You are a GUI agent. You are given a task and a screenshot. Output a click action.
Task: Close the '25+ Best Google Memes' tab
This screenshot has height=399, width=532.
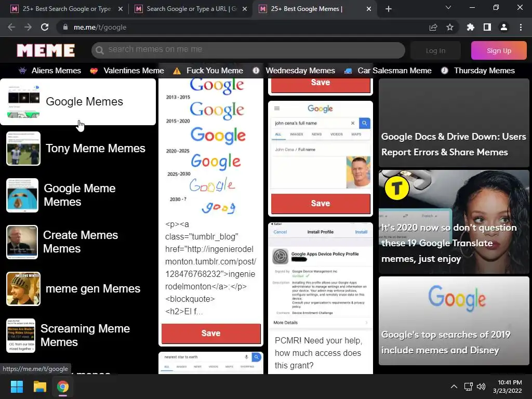coord(369,9)
